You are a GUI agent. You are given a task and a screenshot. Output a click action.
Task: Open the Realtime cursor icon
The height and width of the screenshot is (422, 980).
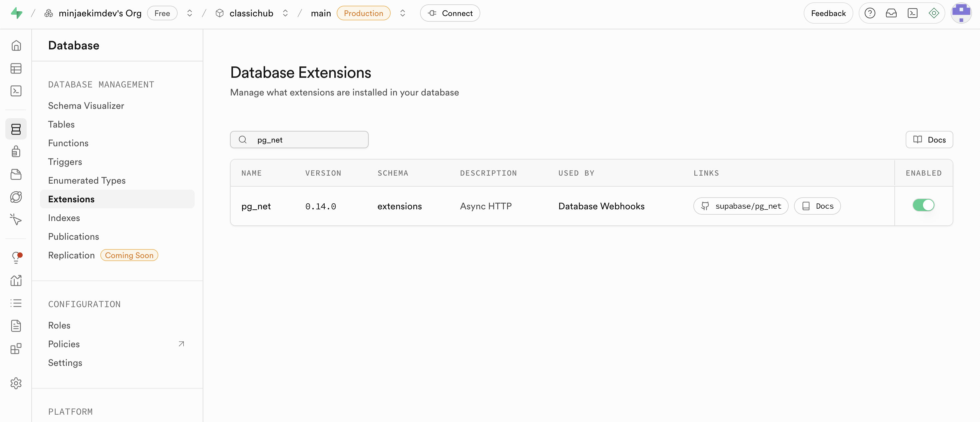[x=16, y=219]
